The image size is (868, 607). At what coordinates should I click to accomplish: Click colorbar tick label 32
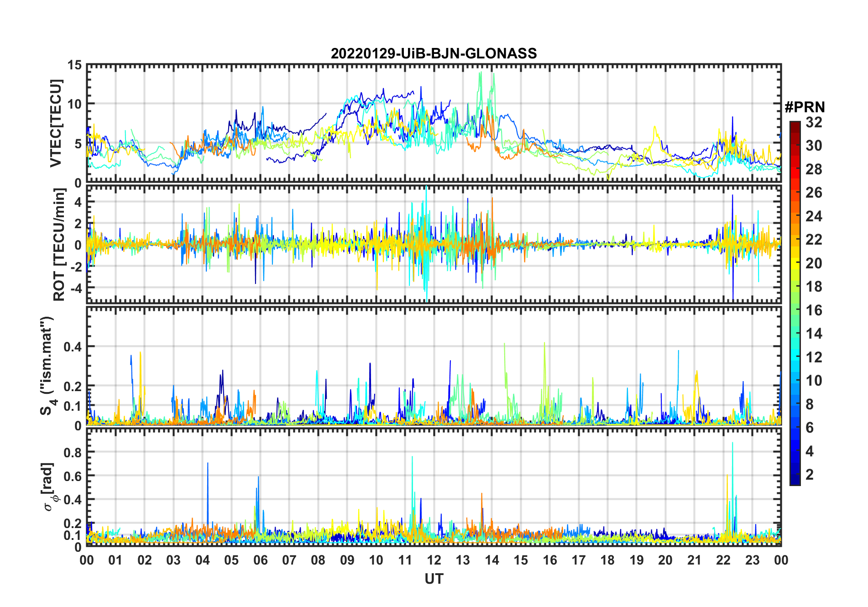[814, 122]
